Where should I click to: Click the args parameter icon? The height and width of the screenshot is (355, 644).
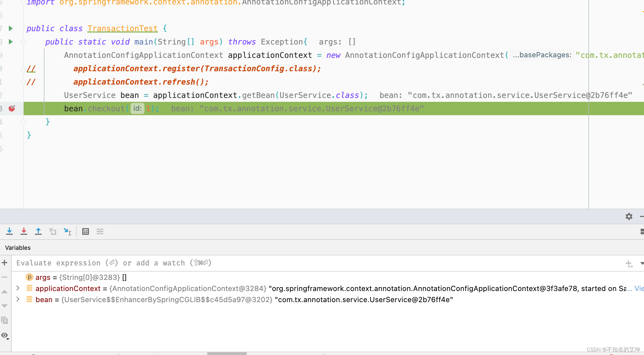[x=29, y=277]
